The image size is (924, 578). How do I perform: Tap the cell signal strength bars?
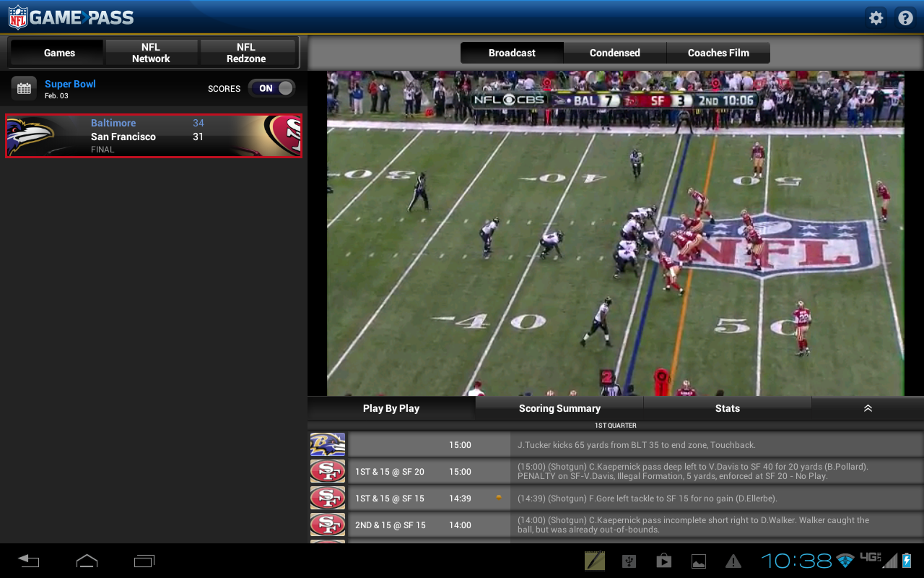[890, 561]
